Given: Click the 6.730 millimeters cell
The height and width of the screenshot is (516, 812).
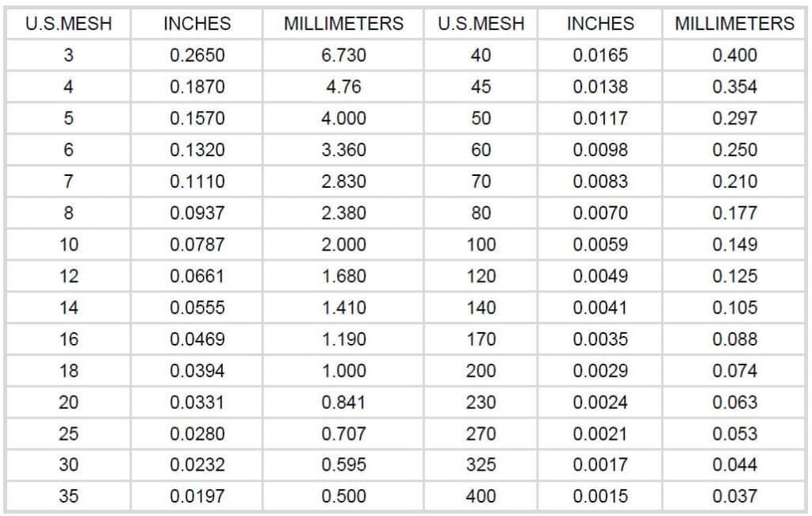Looking at the screenshot, I should [343, 55].
